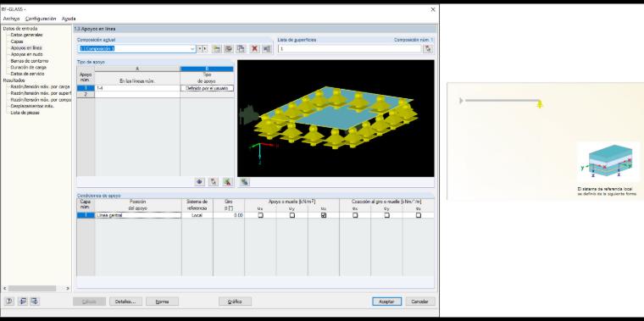The width and height of the screenshot is (644, 321).
Task: Click the Aceptar button
Action: click(387, 302)
